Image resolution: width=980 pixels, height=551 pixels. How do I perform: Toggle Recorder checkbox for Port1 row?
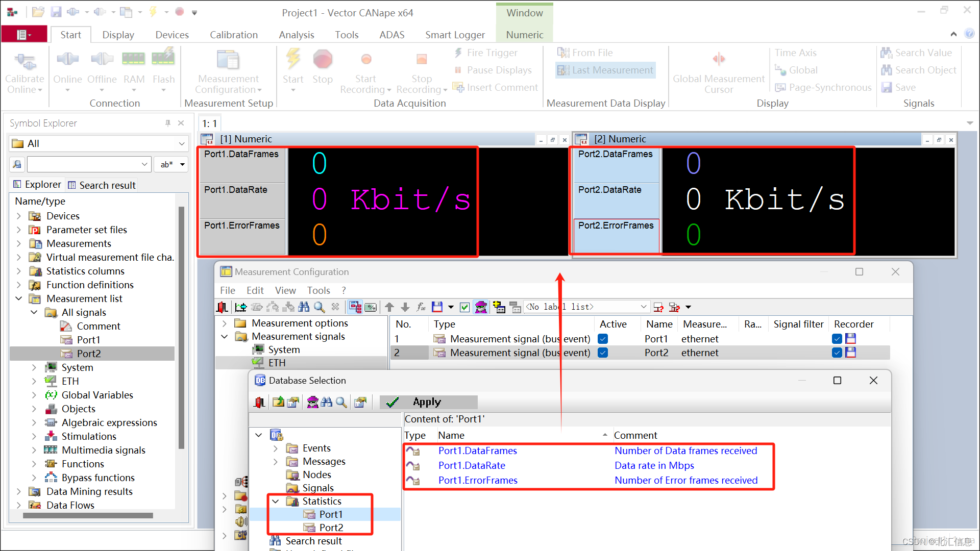pyautogui.click(x=837, y=339)
